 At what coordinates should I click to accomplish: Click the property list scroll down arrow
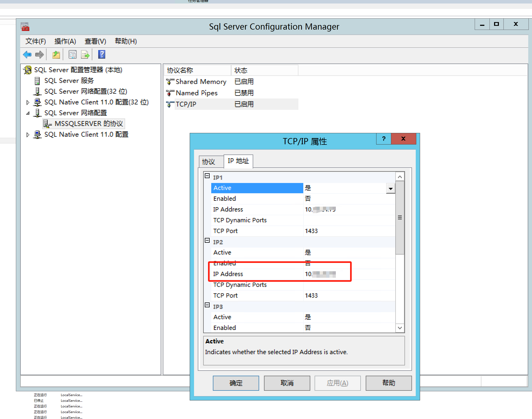[400, 328]
